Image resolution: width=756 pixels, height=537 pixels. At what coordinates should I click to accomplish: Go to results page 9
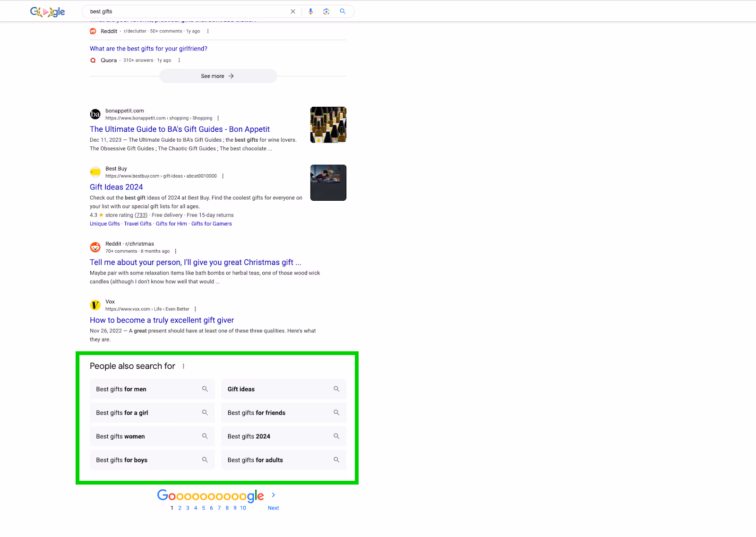235,508
